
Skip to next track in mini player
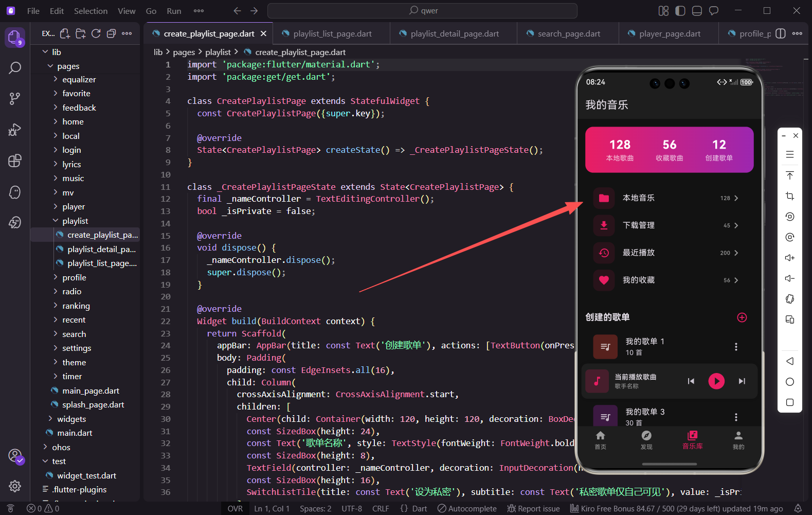pyautogui.click(x=742, y=381)
